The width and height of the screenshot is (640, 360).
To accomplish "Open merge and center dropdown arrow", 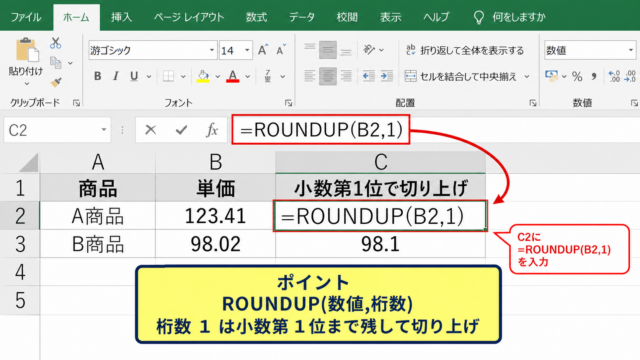I will [527, 76].
